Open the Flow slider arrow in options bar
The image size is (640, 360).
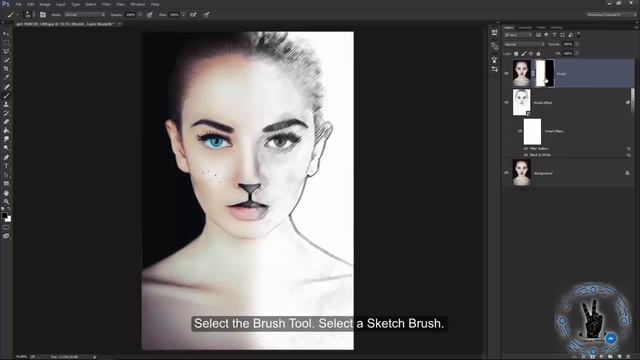point(184,15)
